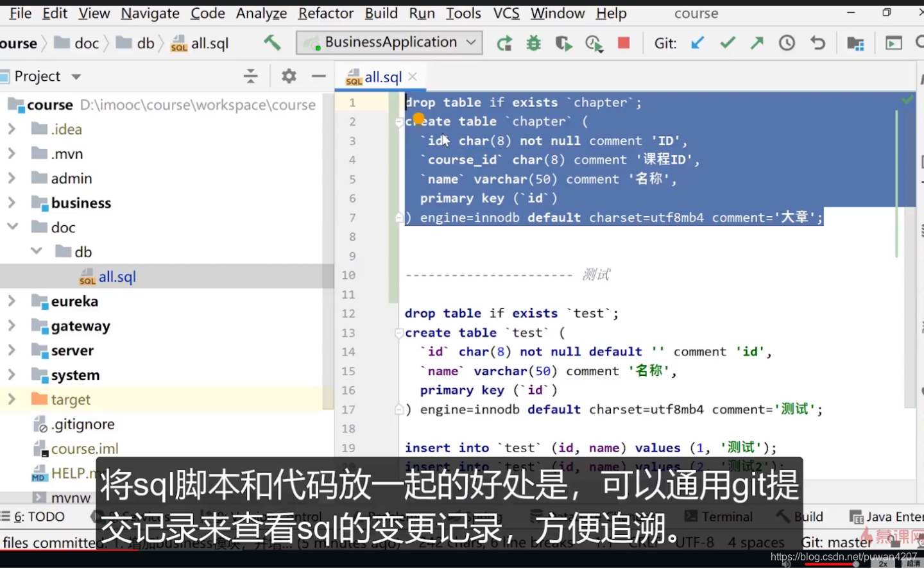This screenshot has width=924, height=569.
Task: Click the run anything icon in the toolbar
Action: click(x=894, y=43)
